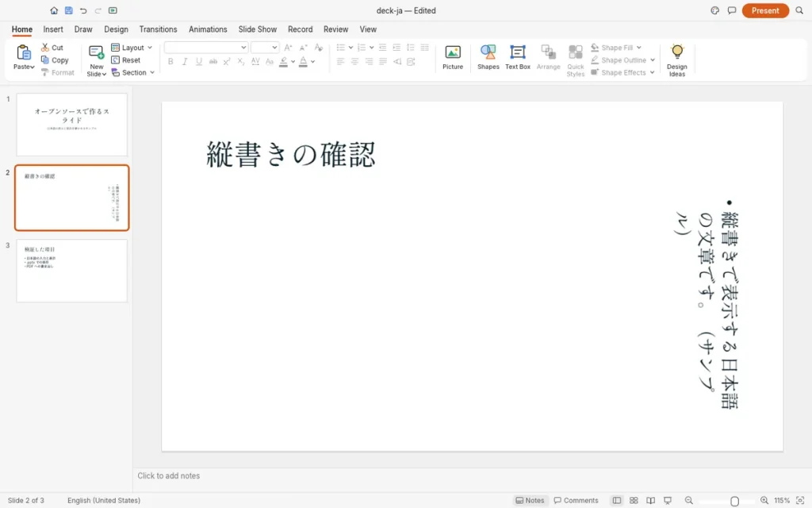Open the search magnifier icon
The image size is (812, 508).
[799, 10]
